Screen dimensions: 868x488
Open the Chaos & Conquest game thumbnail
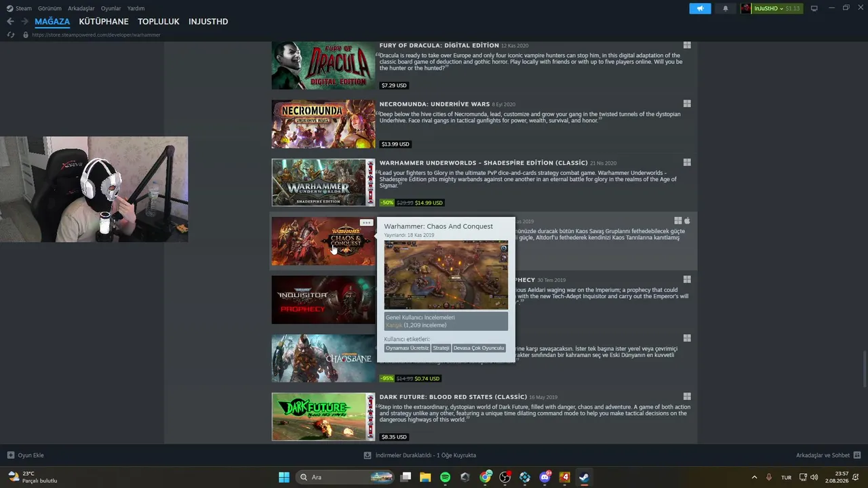tap(323, 241)
